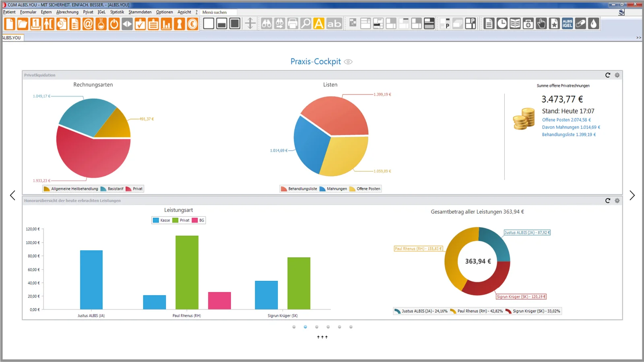The height and width of the screenshot is (362, 644).
Task: Click the printer icon
Action: 293,24
